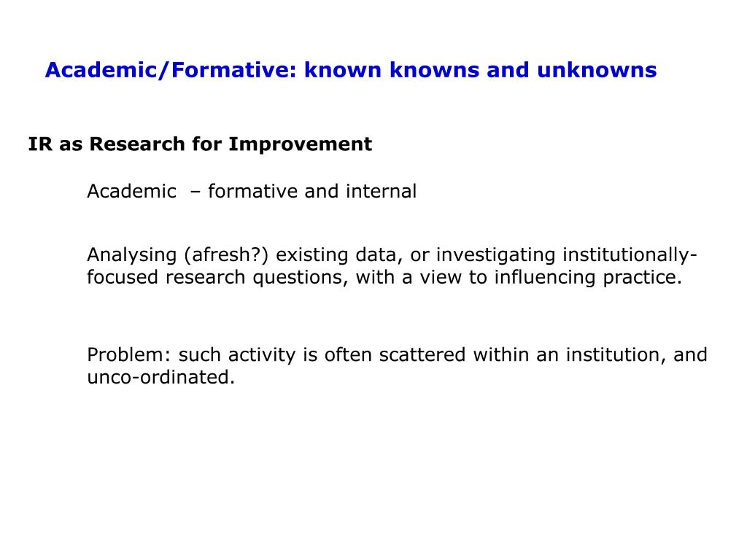Image resolution: width=747 pixels, height=560 pixels.
Task: Click the word 'internal' in the first bullet line
Action: 381,192
